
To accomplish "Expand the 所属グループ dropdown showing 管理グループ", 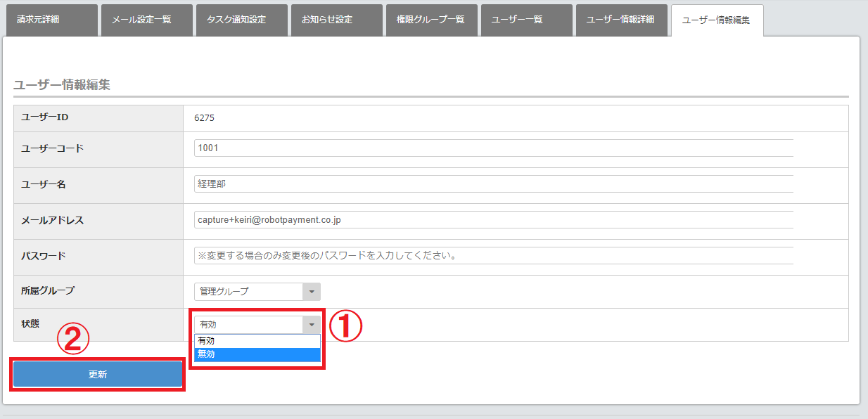I will point(257,292).
